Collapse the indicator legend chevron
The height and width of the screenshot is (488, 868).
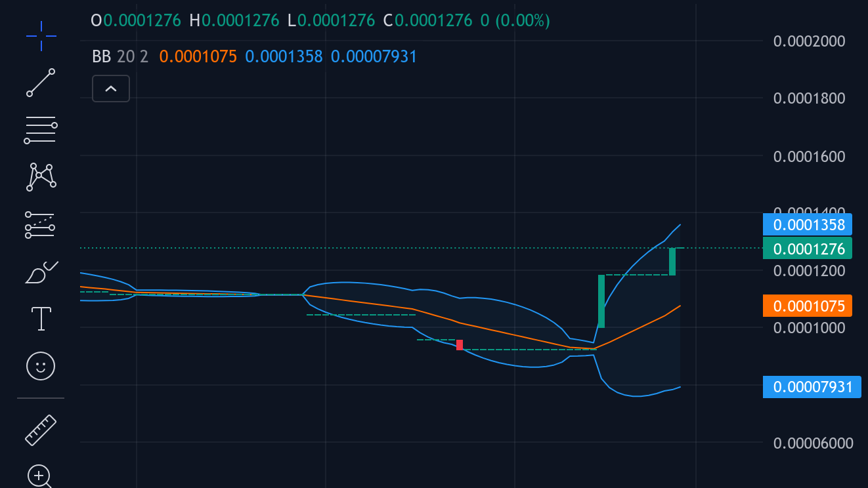tap(111, 89)
